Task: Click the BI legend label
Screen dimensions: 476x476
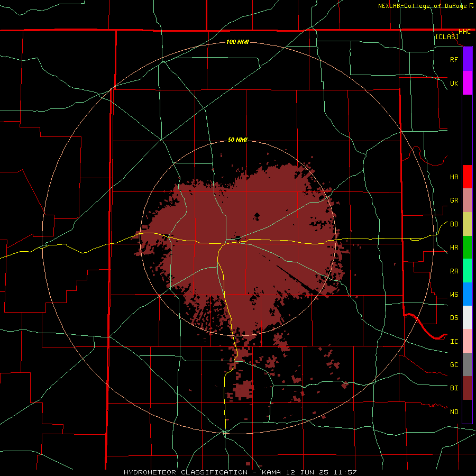Action: pos(454,388)
